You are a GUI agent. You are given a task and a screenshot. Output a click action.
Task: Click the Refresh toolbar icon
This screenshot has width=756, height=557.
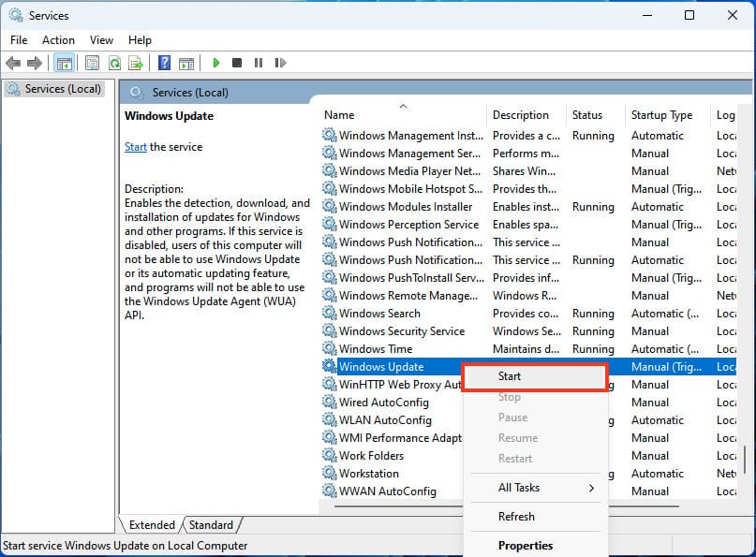tap(114, 63)
